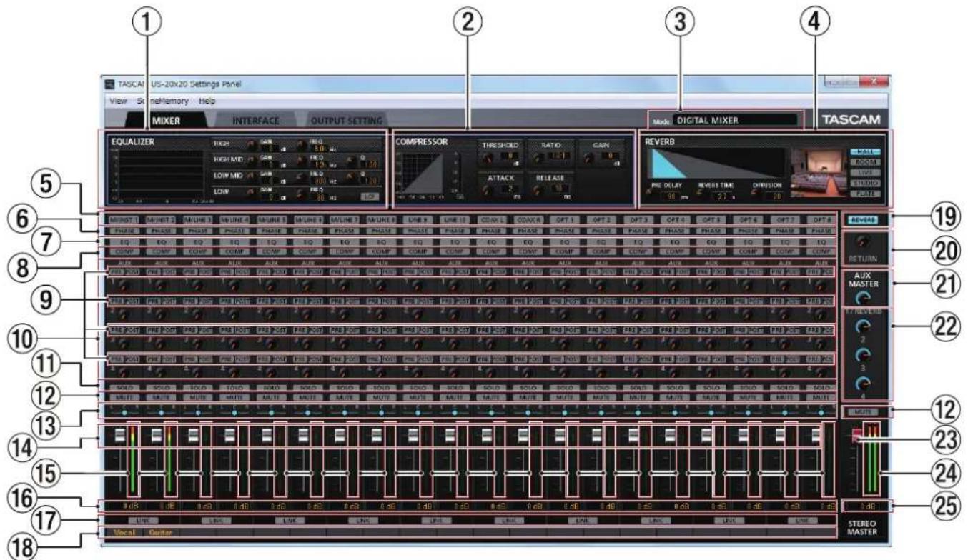Click the REVERB TIME knob
968x560 pixels.
[699, 191]
